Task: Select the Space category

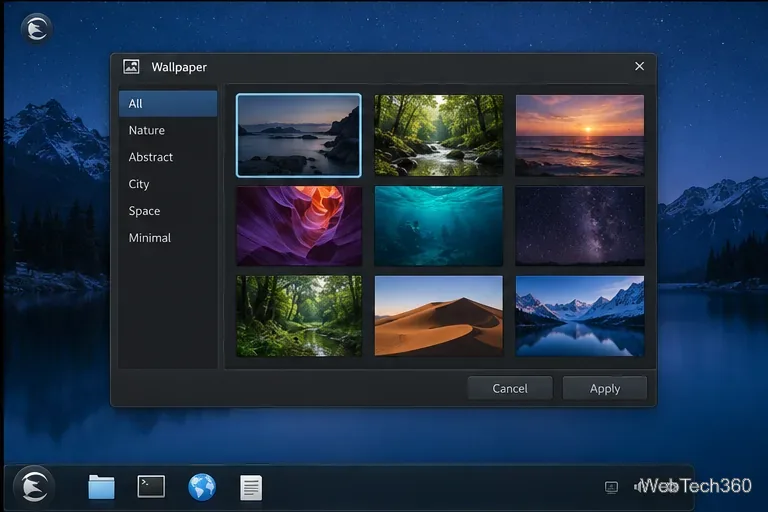Action: [168, 211]
